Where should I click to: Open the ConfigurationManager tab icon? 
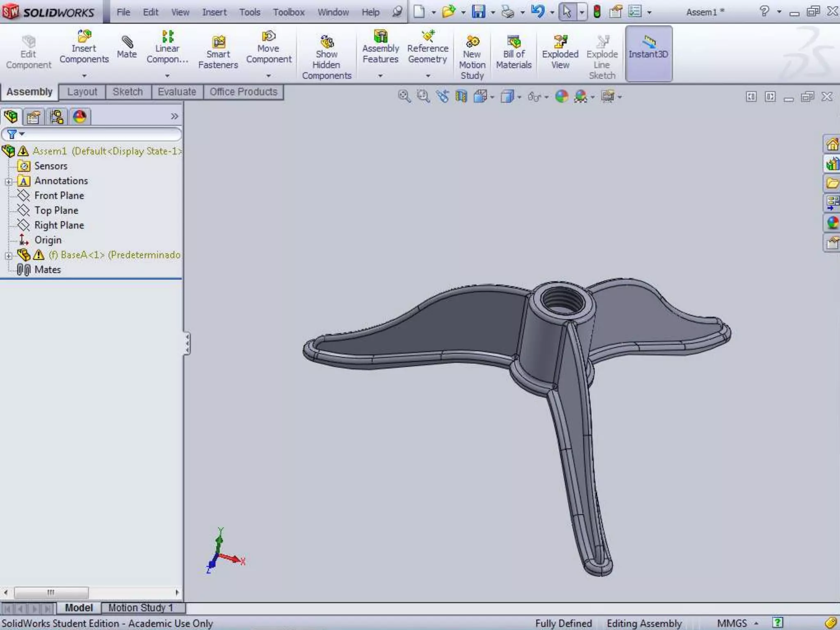point(57,117)
